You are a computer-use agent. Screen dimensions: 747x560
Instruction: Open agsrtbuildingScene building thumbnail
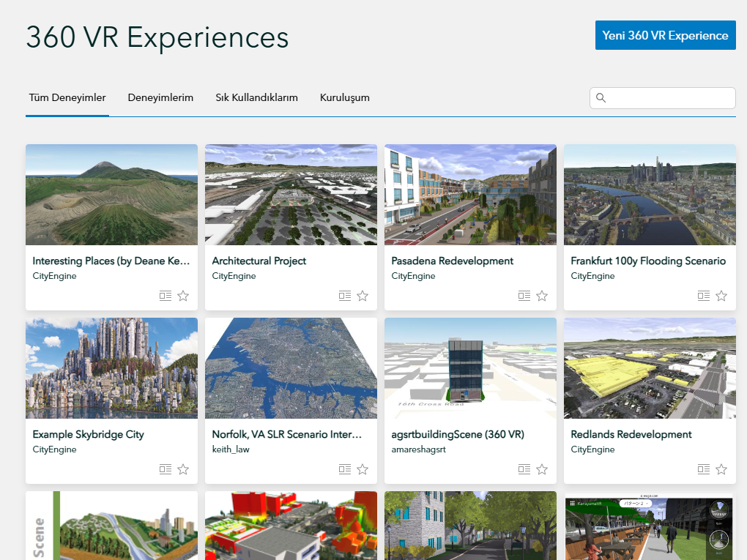470,368
